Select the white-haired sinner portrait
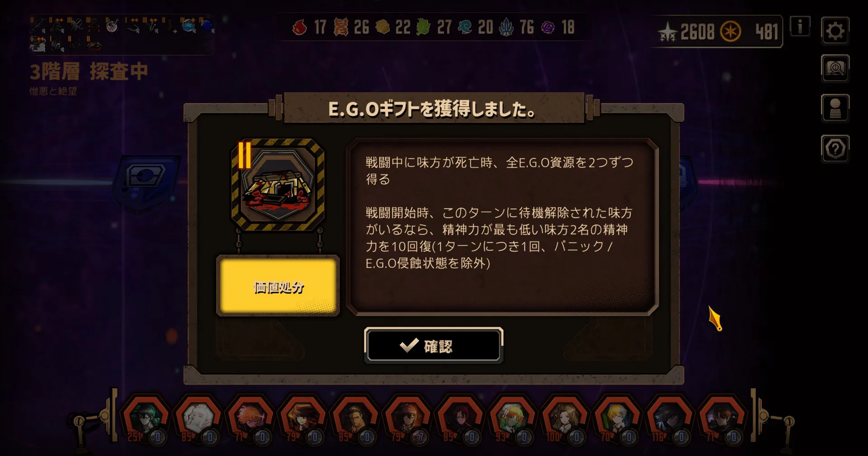The image size is (868, 456). (x=198, y=418)
